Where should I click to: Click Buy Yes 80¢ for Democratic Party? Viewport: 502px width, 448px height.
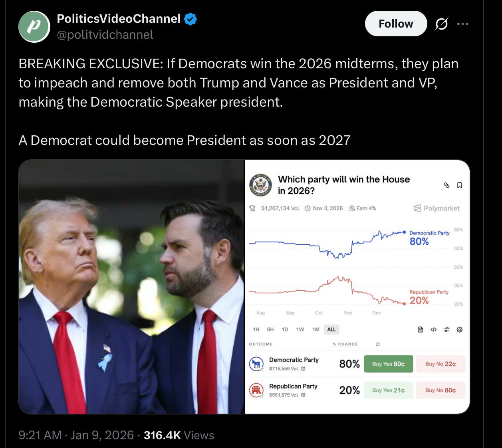click(x=388, y=364)
